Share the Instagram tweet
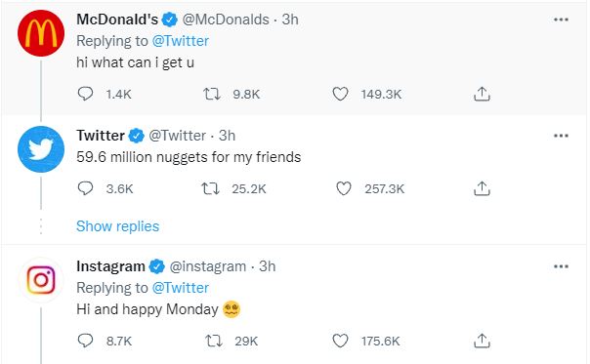Image resolution: width=590 pixels, height=364 pixels. [482, 341]
